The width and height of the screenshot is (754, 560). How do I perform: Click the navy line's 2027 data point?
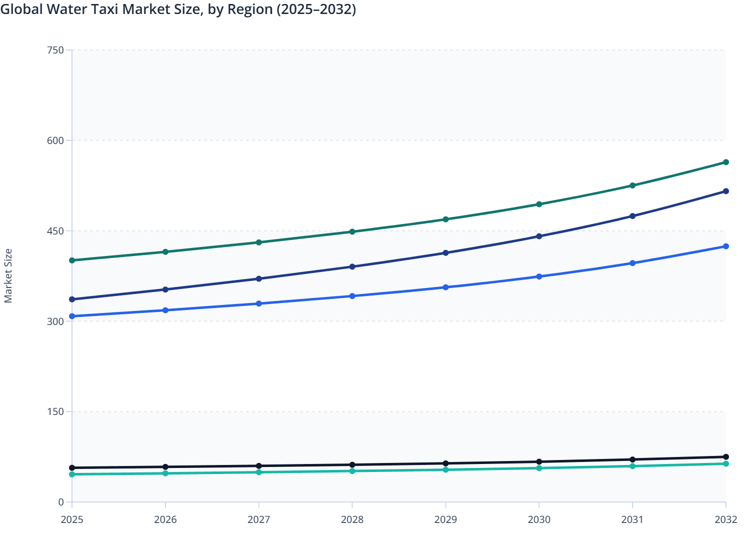coord(259,278)
